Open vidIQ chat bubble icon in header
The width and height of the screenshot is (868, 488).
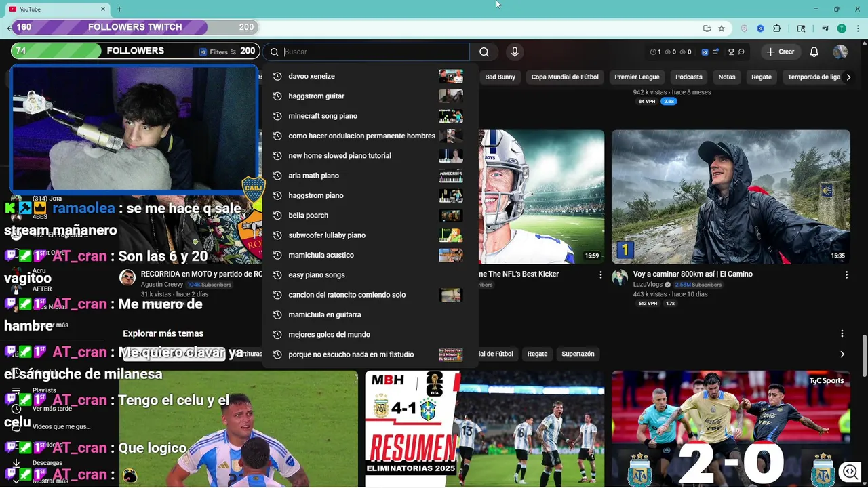(741, 52)
